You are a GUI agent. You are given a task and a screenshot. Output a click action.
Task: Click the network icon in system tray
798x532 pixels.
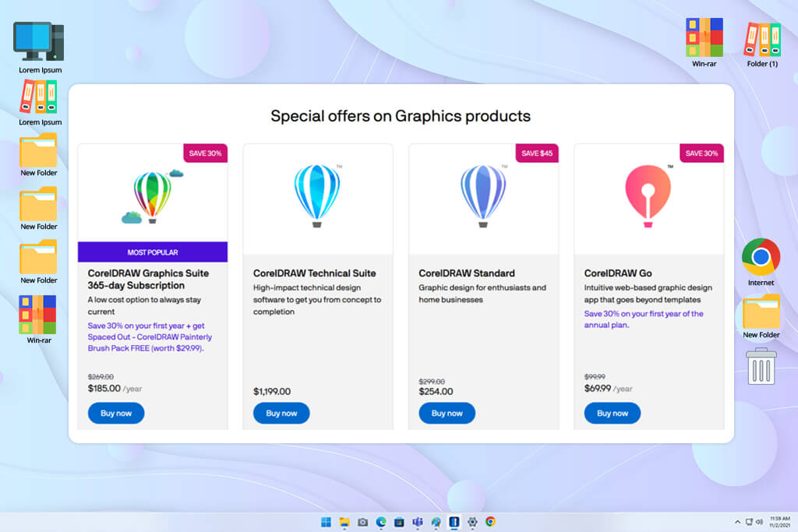(749, 522)
